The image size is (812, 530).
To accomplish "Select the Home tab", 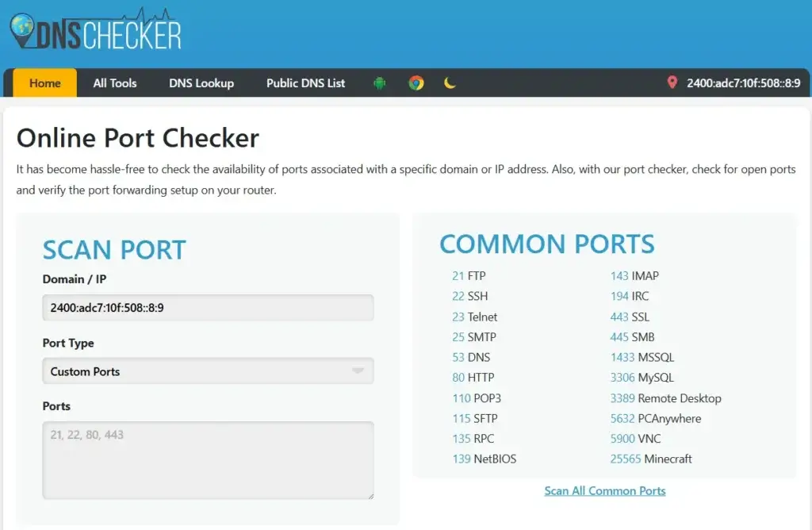I will pyautogui.click(x=44, y=83).
